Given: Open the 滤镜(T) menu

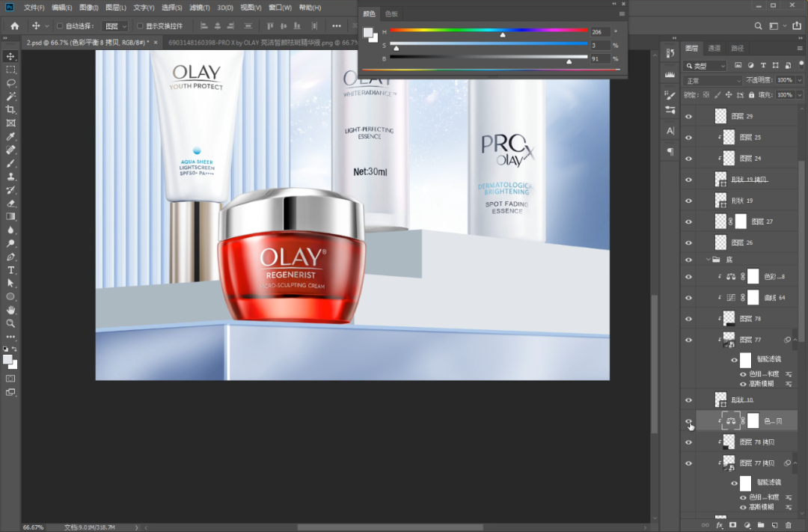Looking at the screenshot, I should [200, 7].
